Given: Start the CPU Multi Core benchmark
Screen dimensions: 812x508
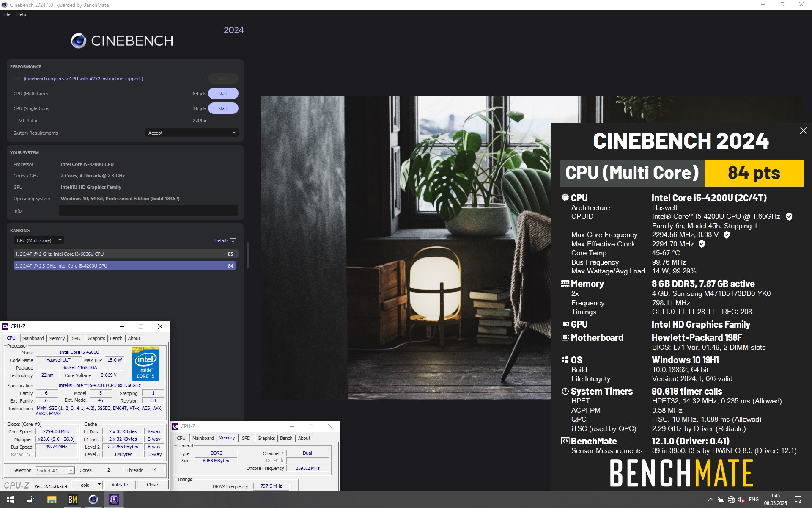Looking at the screenshot, I should 223,94.
